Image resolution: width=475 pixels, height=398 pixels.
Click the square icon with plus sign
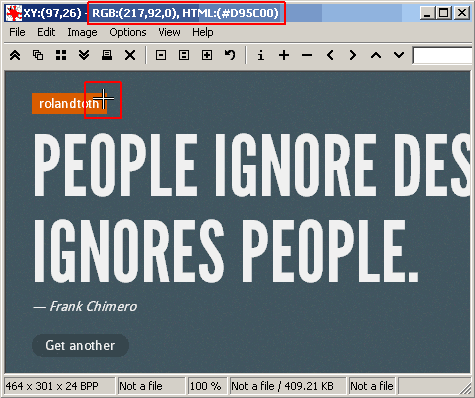pyautogui.click(x=207, y=55)
